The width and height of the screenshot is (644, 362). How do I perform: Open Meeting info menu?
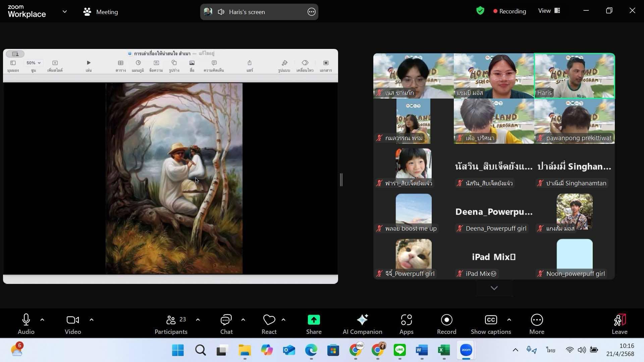point(101,12)
